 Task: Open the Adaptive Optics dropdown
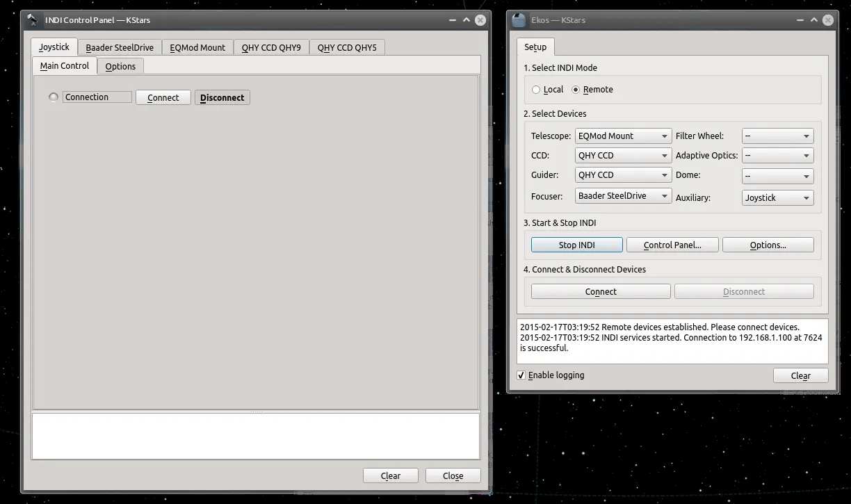pyautogui.click(x=777, y=156)
